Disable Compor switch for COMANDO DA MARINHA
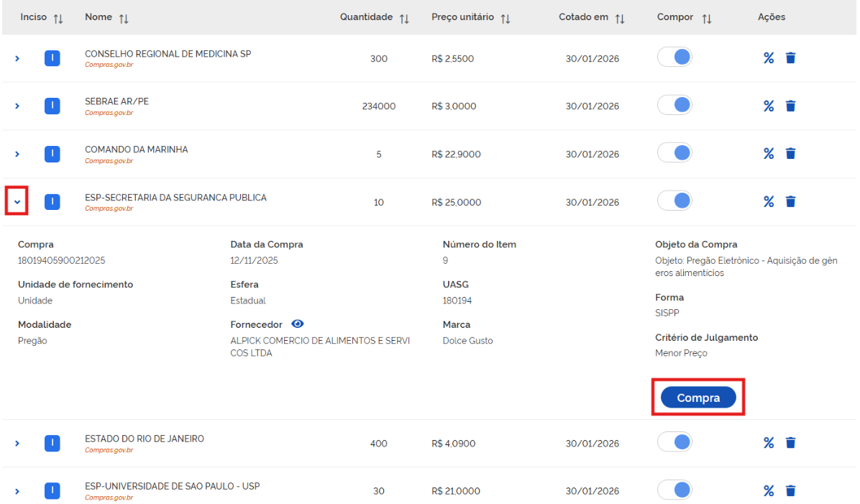The image size is (860, 504). [x=674, y=154]
